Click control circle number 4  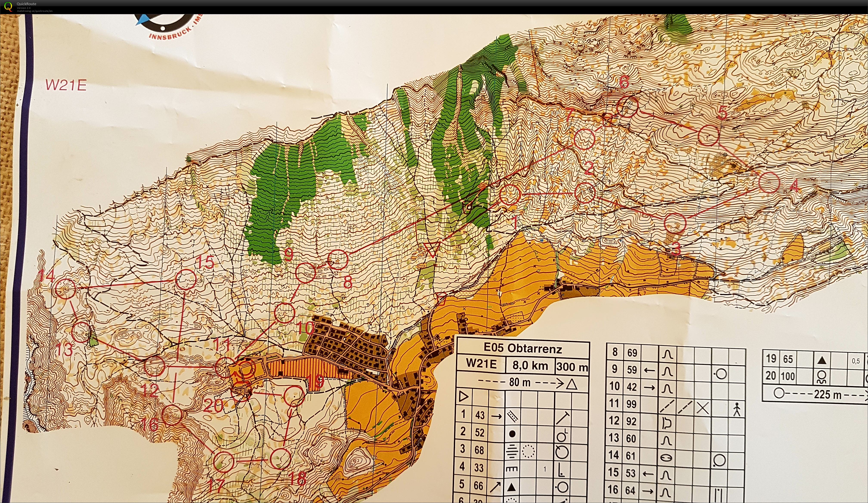[769, 182]
